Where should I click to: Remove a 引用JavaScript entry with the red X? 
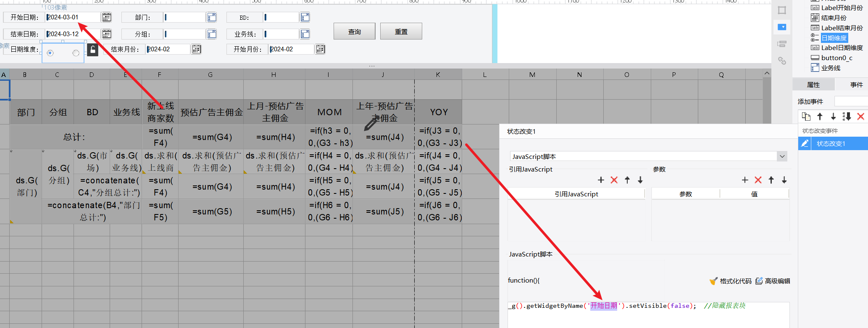(614, 180)
